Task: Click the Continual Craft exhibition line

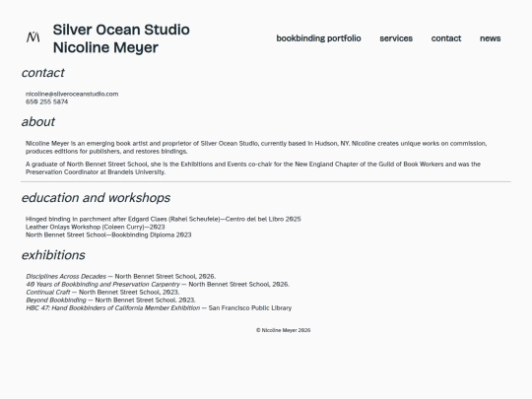Action: 102,293
